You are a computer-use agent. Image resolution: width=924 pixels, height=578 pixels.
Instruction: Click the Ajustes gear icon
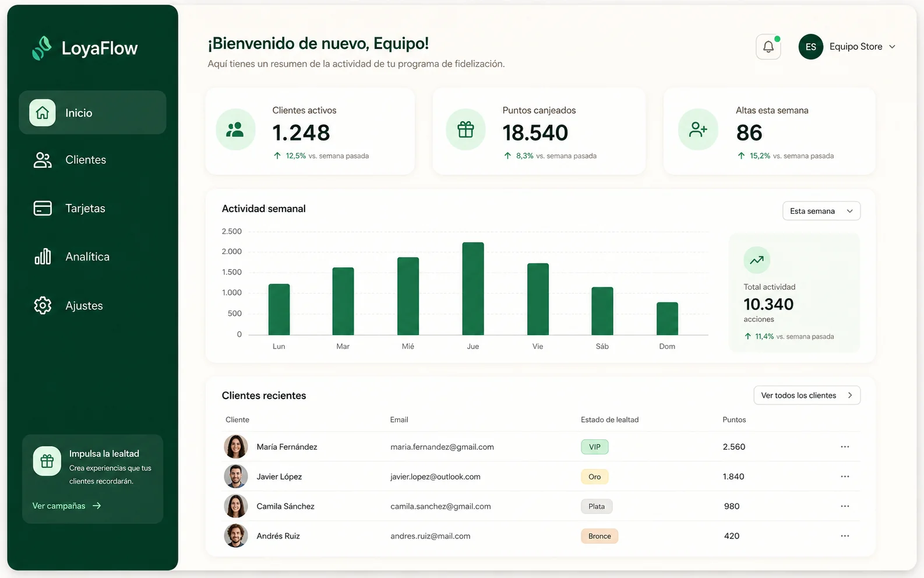43,305
